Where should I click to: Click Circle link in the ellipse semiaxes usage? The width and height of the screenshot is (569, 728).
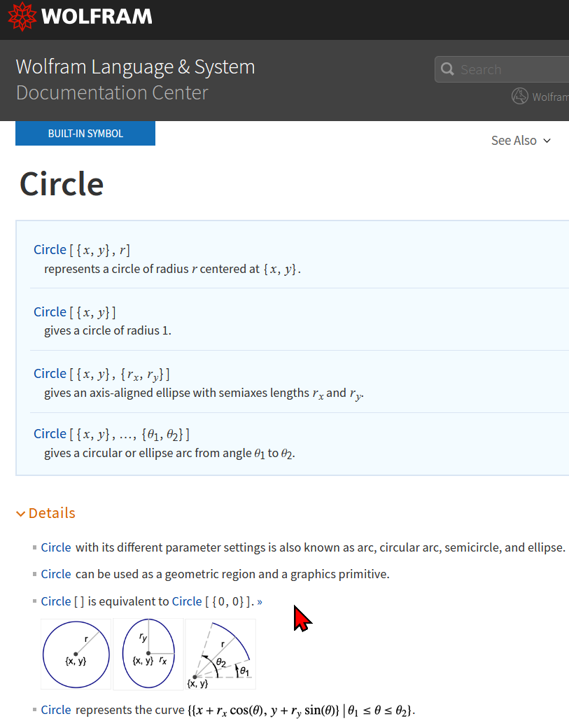tap(50, 374)
